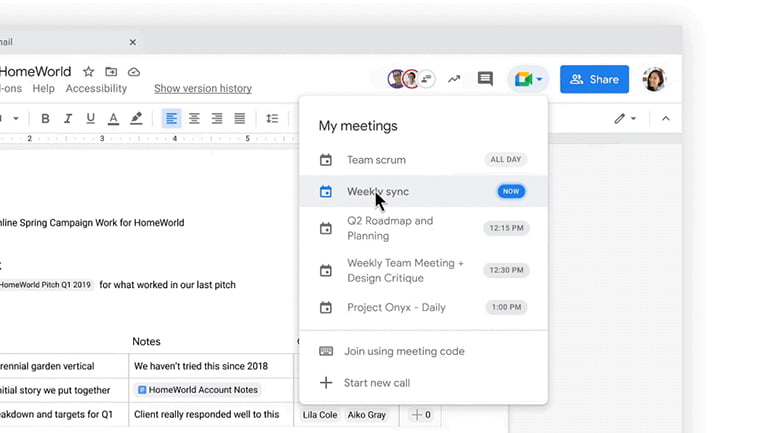Viewport: 770px width, 433px height.
Task: Join the Weekly sync meeting
Action: (x=423, y=191)
